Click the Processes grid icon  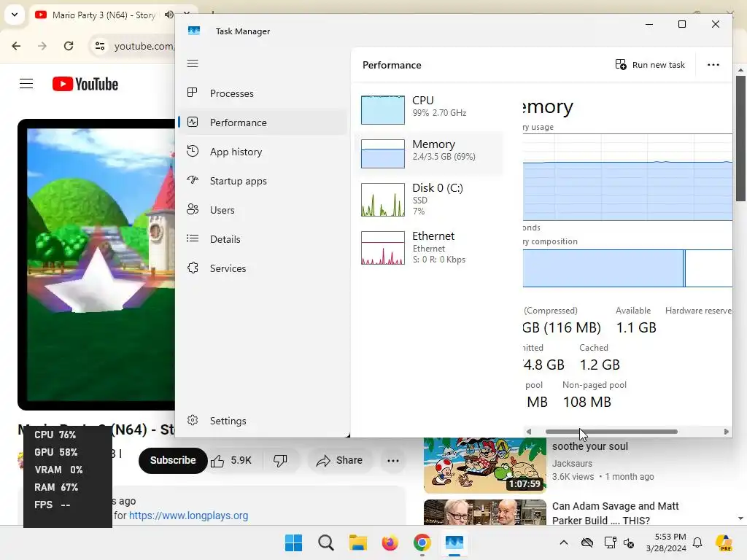tap(193, 93)
